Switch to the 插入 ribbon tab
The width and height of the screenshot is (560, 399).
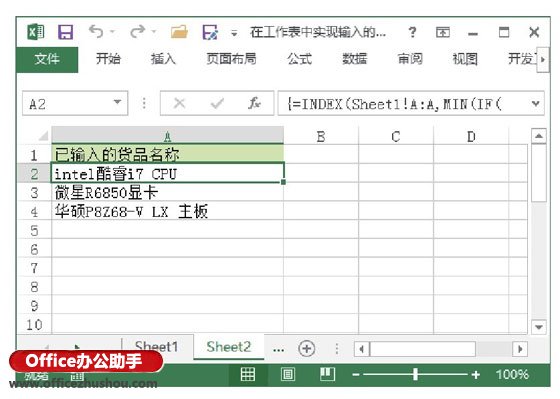(x=163, y=59)
